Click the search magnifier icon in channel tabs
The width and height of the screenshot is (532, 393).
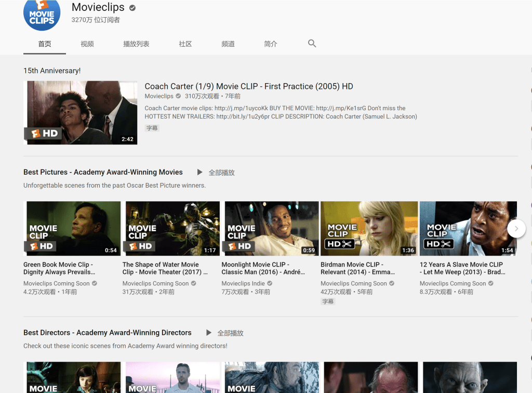pyautogui.click(x=312, y=44)
